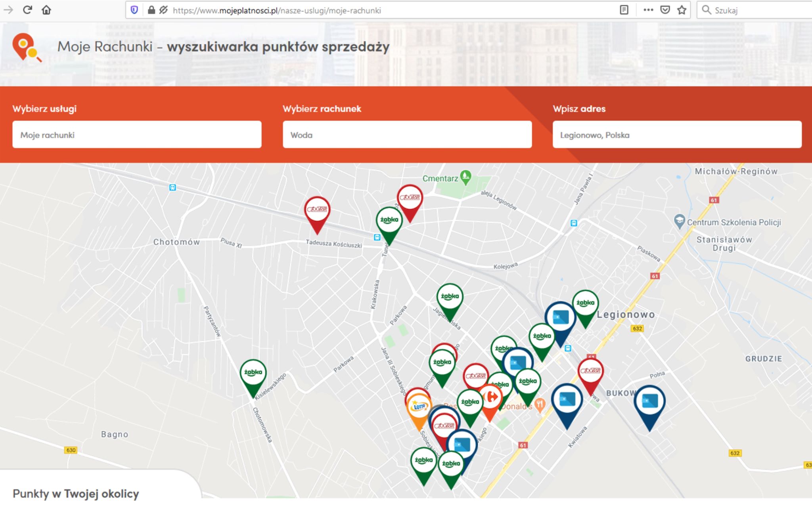This screenshot has height=519, width=812.
Task: Select the red pin near Tadeusza Kościuszki street
Action: click(x=317, y=210)
